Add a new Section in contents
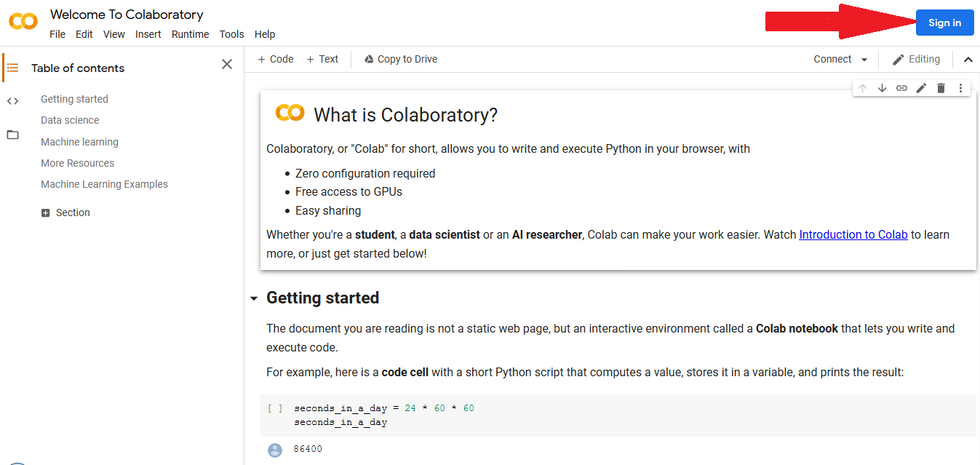The height and width of the screenshot is (465, 980). (x=65, y=212)
